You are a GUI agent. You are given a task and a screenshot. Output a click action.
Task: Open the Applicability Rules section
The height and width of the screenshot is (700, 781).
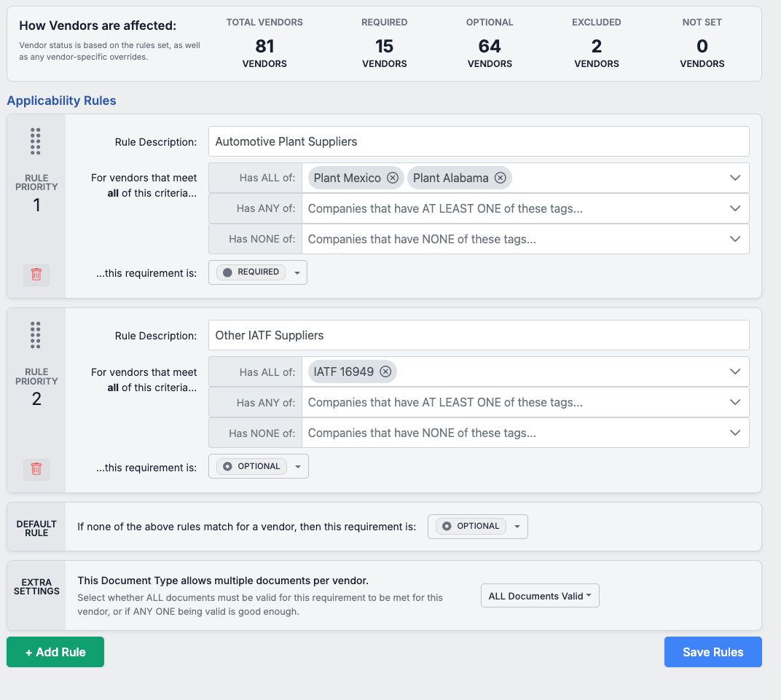coord(61,101)
